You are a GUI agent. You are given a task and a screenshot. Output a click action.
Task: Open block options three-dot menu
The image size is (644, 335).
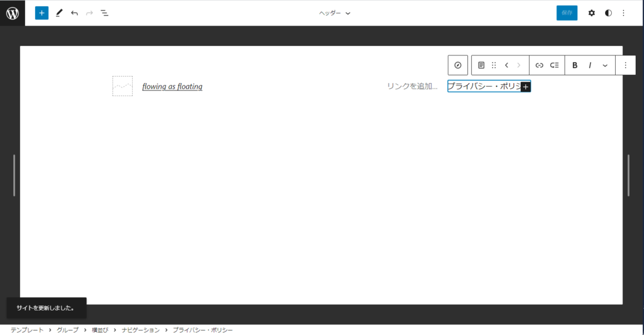point(625,65)
